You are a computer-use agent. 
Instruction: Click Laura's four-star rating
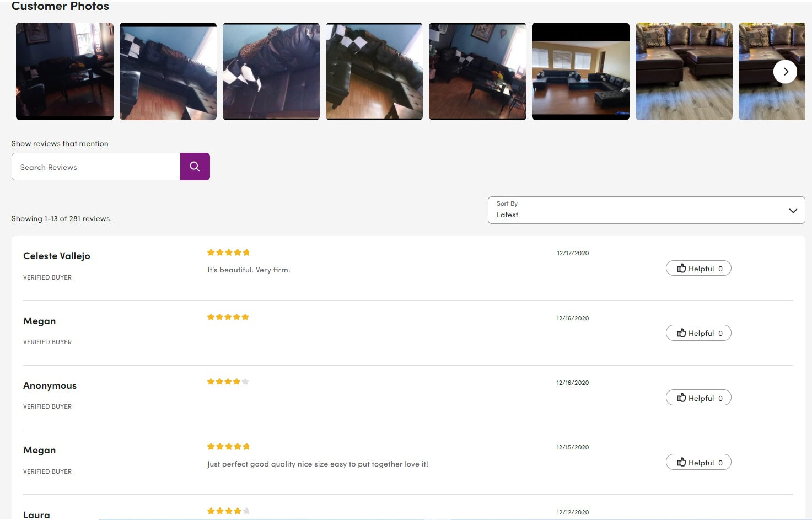coord(228,511)
